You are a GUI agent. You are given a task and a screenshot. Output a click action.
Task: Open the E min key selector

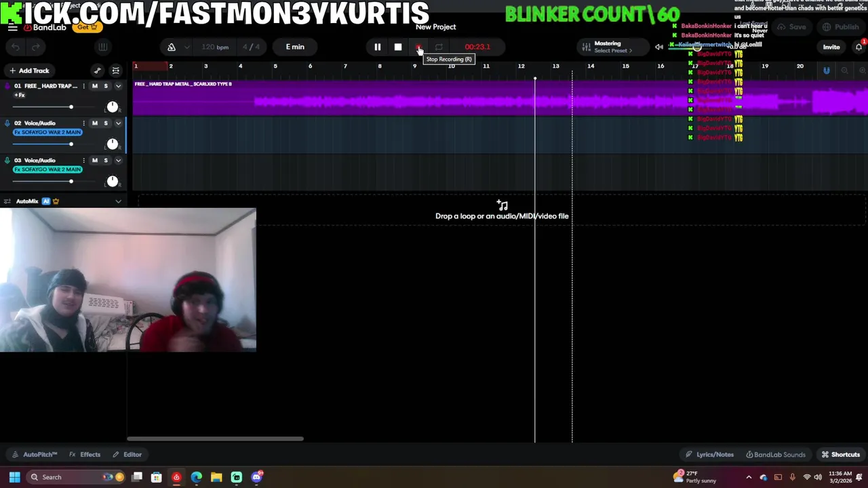click(x=295, y=47)
